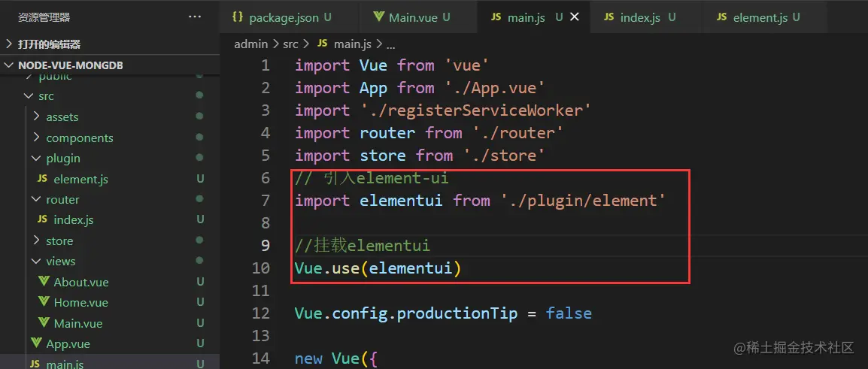Click line number 7 in the gutter
Image resolution: width=868 pixels, height=369 pixels.
266,200
